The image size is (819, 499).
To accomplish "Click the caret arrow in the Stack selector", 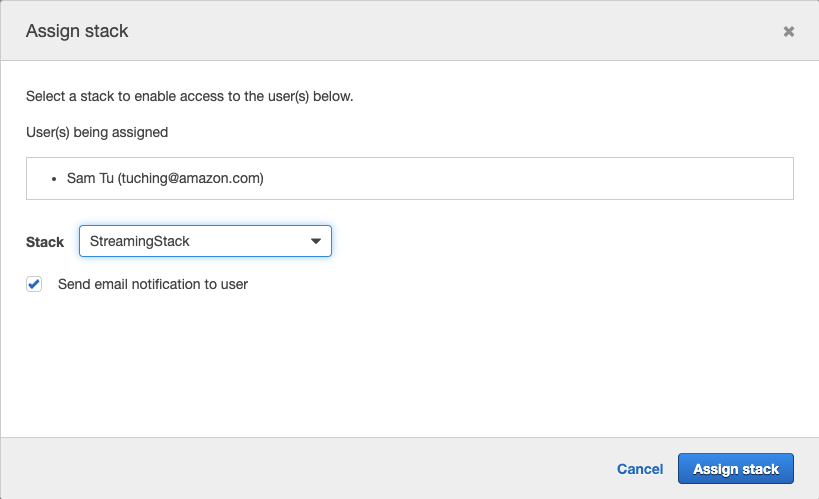I will tap(316, 241).
